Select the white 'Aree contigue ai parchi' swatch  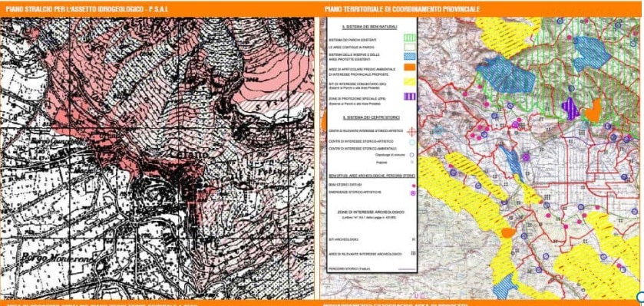tap(409, 48)
